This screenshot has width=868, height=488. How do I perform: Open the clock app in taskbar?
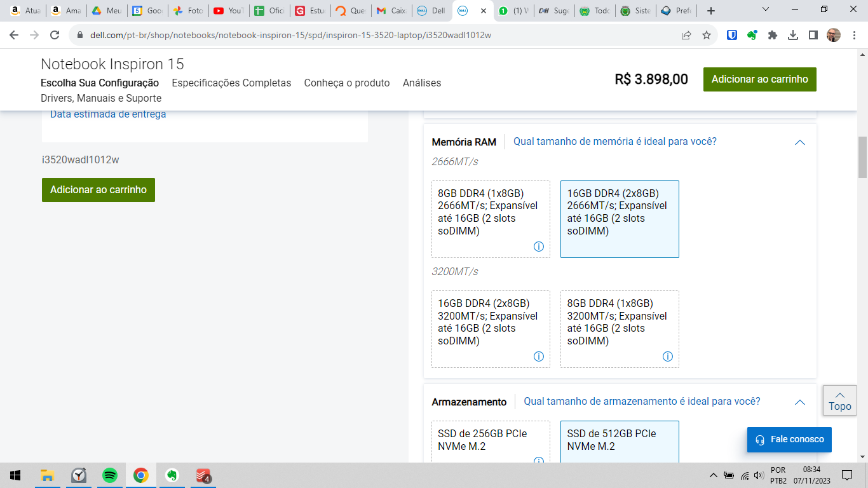pyautogui.click(x=79, y=475)
